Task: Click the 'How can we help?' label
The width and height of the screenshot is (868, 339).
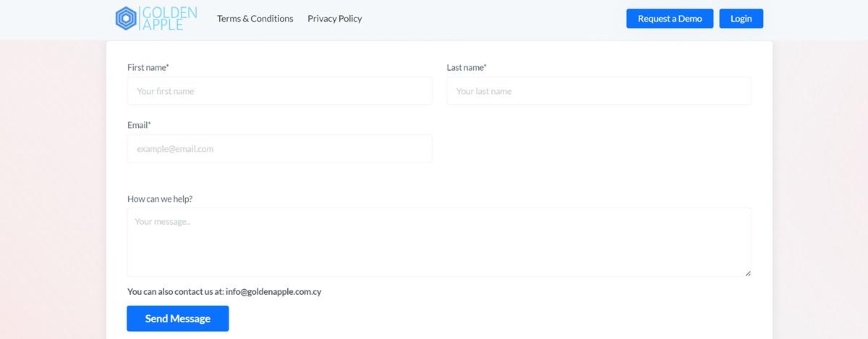Action: tap(160, 199)
